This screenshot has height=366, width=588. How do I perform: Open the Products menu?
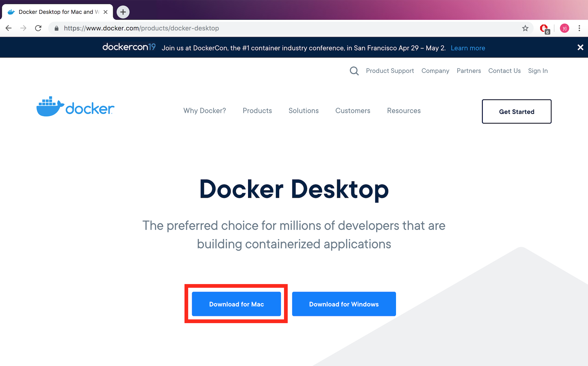tap(257, 111)
